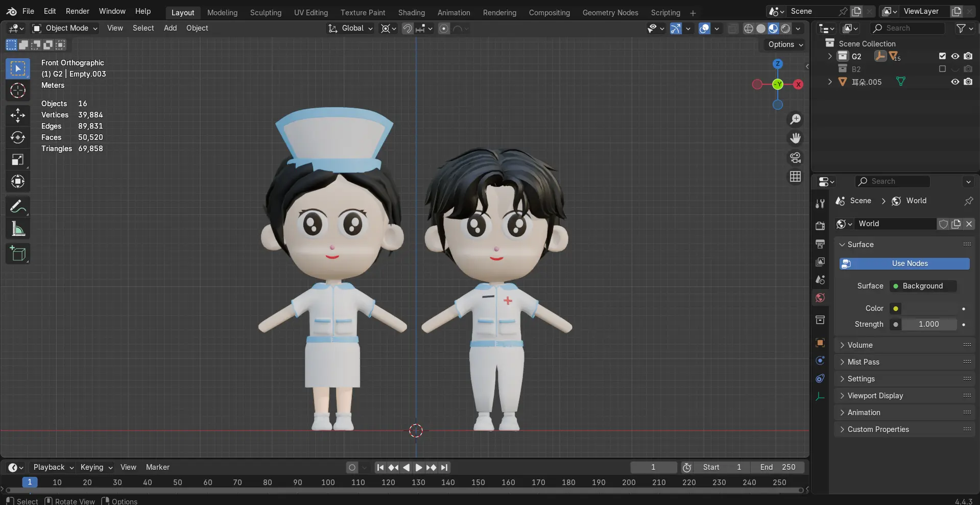Screen dimensions: 980x505
Task: Open the Modifier Properties tab
Action: (x=820, y=360)
